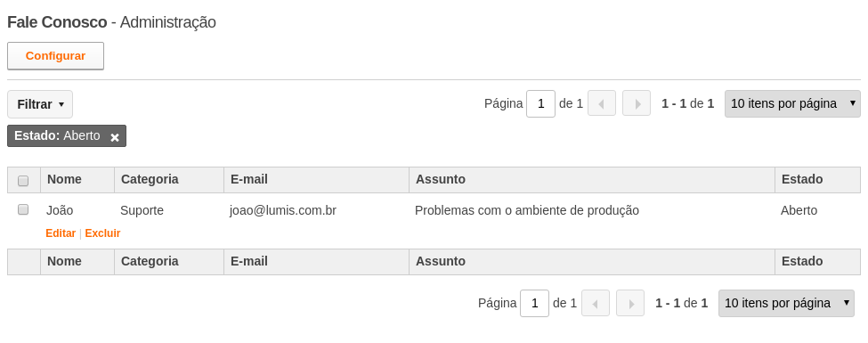Open top '10 itens por página' selector
This screenshot has height=343, width=868.
click(x=792, y=103)
